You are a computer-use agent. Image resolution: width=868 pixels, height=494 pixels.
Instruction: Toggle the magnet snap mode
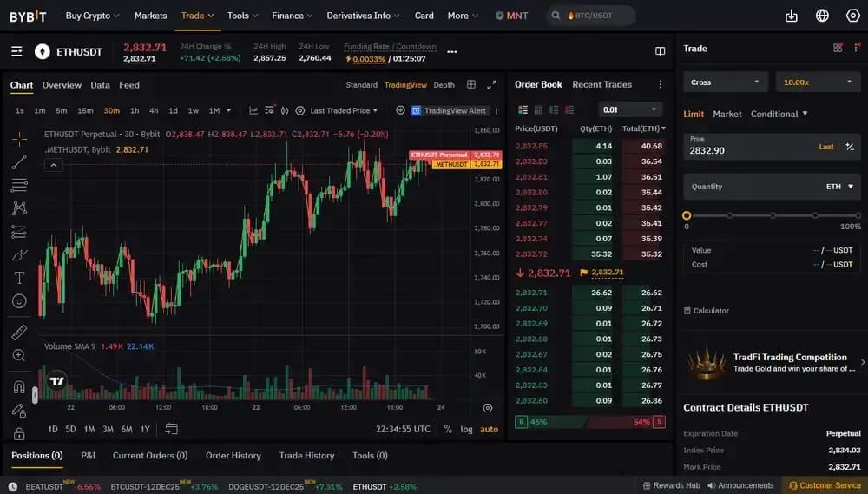pyautogui.click(x=19, y=386)
